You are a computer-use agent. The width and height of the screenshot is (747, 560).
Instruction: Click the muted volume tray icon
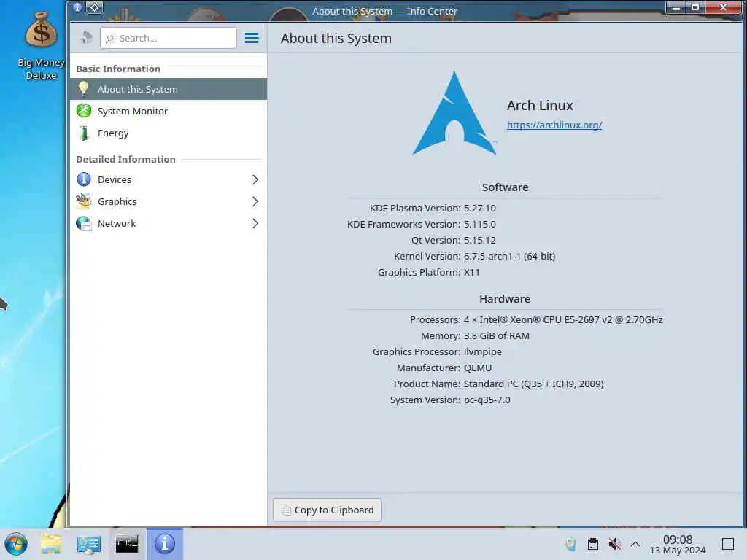[x=614, y=544]
